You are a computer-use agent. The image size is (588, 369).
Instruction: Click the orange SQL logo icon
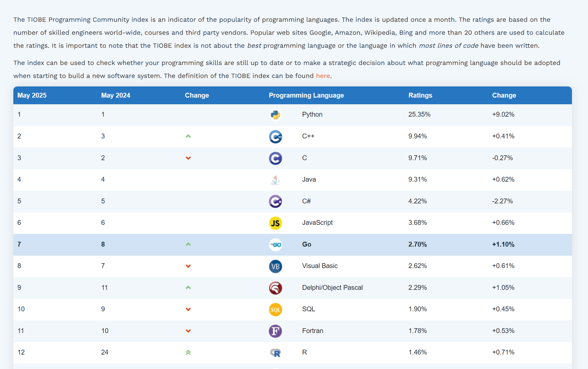(275, 309)
